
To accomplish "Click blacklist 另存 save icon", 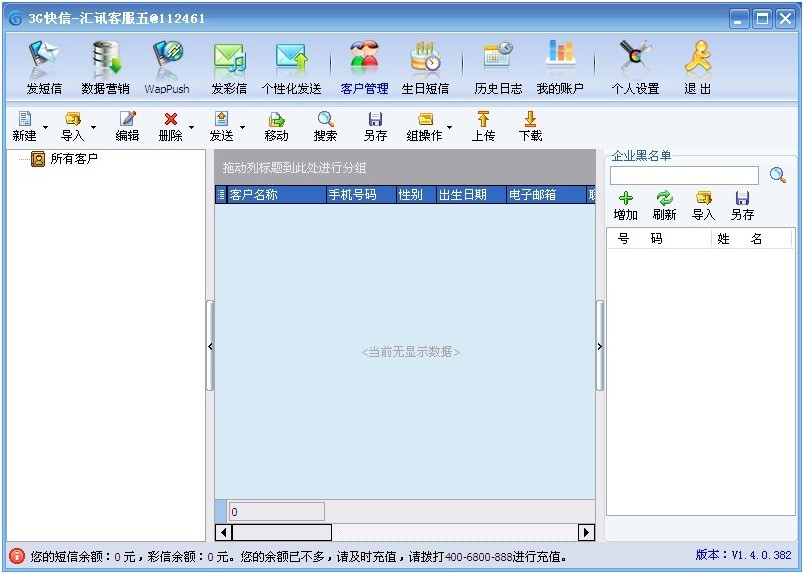I will 742,206.
